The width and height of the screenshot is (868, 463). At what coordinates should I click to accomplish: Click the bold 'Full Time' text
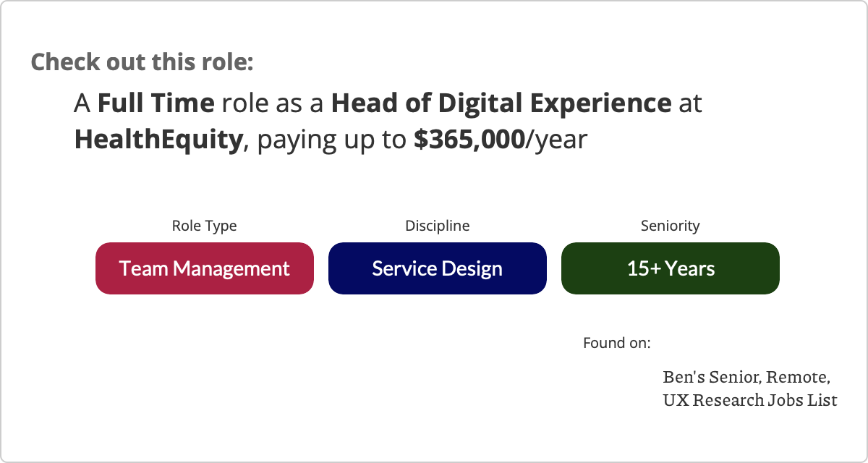coord(156,103)
